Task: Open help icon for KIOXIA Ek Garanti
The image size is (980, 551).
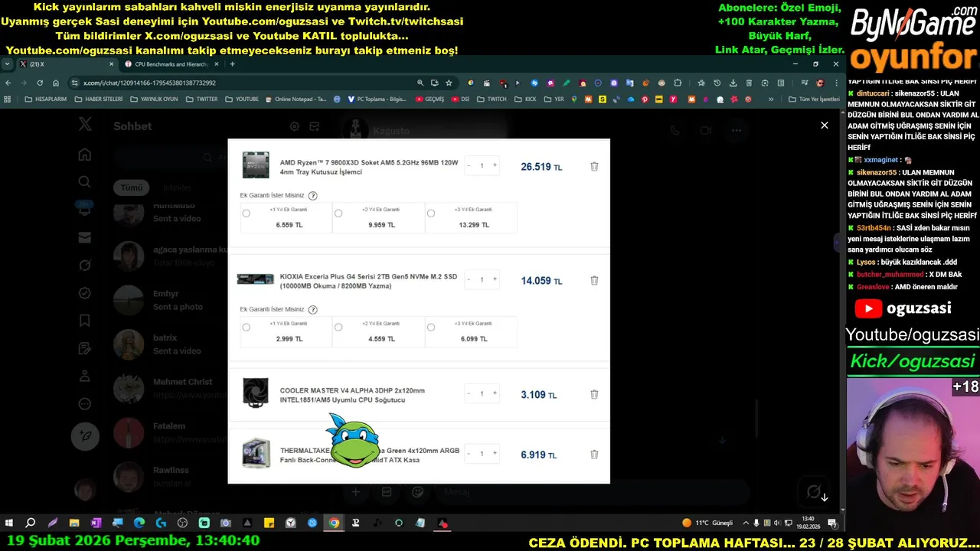Action: click(312, 310)
